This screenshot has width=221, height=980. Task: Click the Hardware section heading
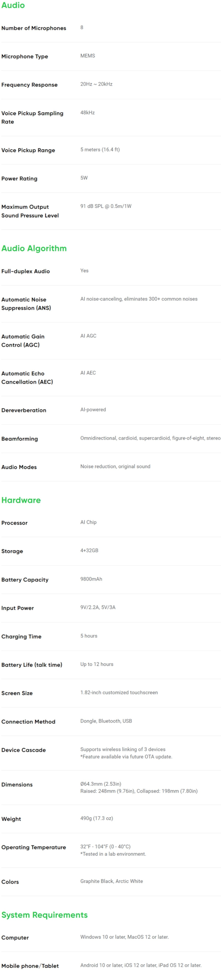click(21, 500)
